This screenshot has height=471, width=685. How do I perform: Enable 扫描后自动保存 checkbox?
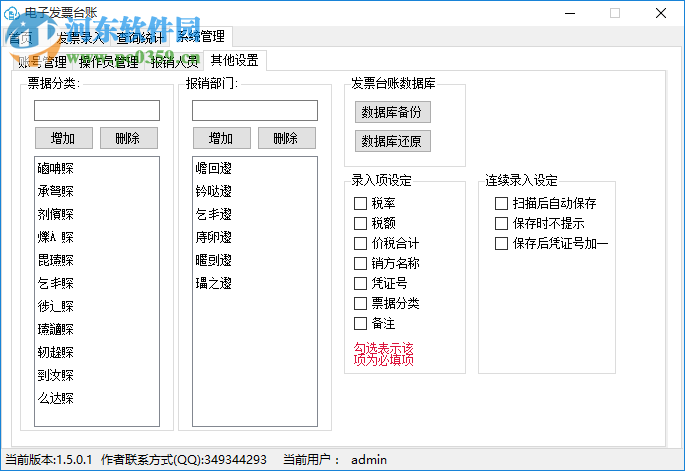501,203
